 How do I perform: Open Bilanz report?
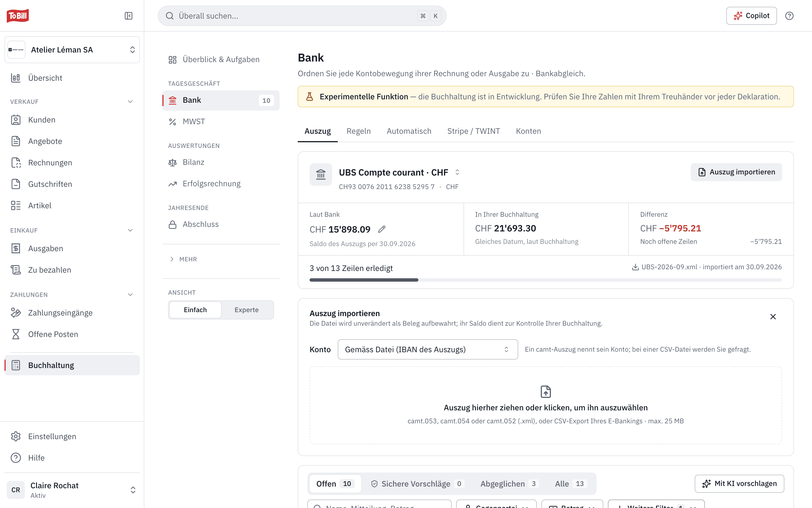[x=221, y=162]
